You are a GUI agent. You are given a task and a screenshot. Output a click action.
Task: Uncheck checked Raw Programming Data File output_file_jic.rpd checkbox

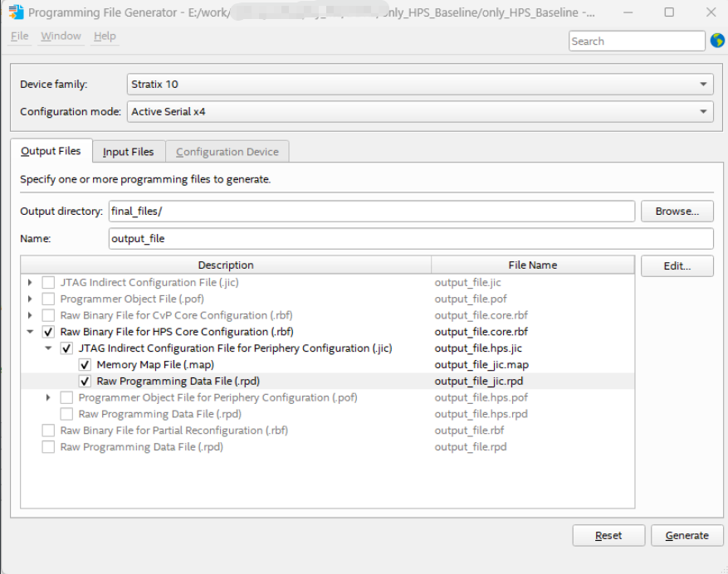tap(85, 381)
